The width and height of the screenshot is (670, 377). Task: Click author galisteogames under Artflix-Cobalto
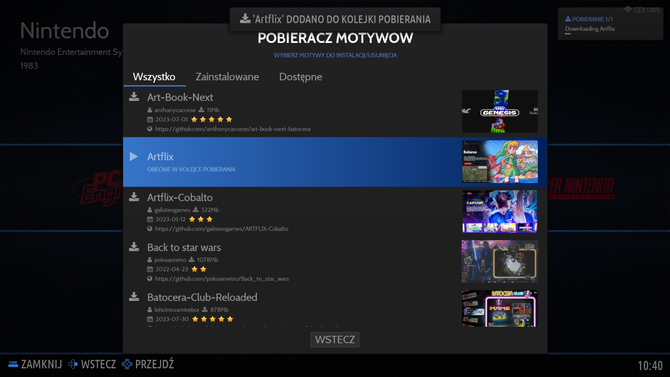[172, 210]
